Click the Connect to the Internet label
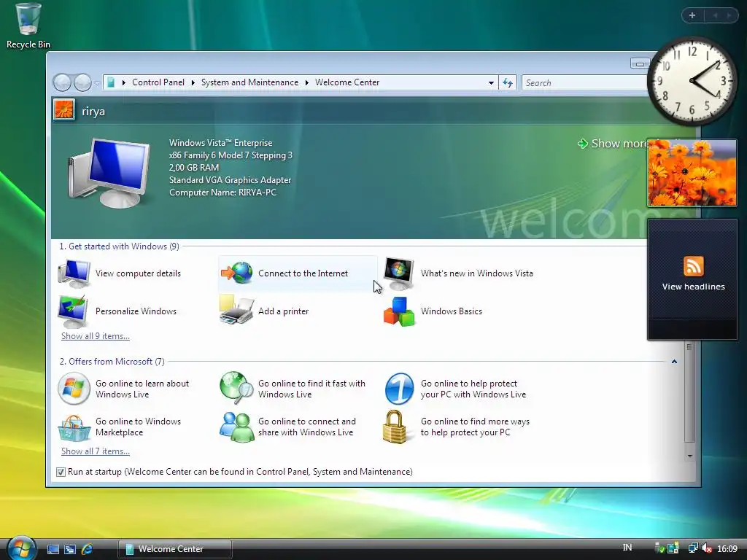Viewport: 747px width, 560px height. tap(303, 273)
